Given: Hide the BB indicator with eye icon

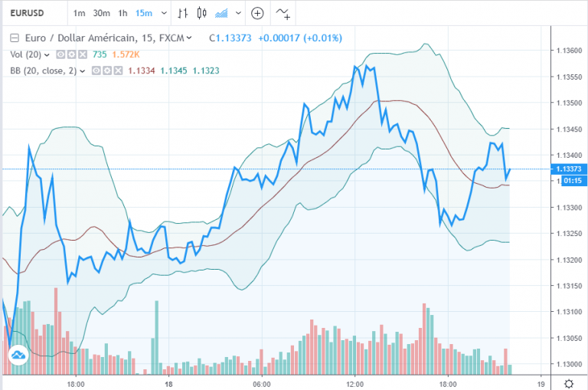Looking at the screenshot, I should click(96, 70).
